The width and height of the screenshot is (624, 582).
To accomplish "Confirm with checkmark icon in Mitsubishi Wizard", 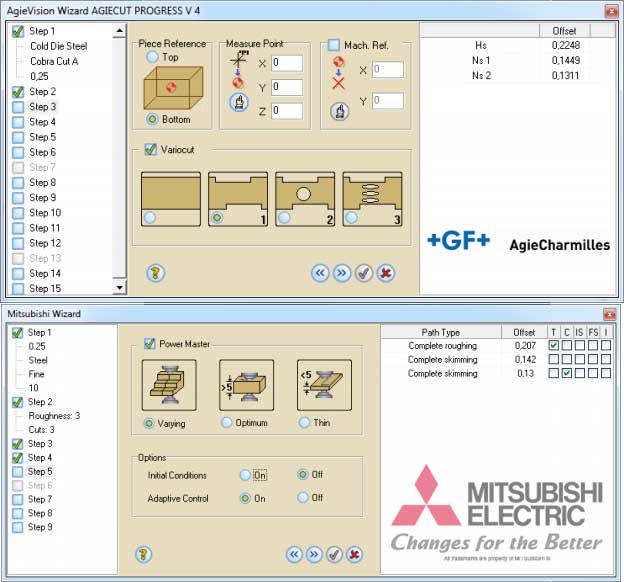I will click(335, 554).
